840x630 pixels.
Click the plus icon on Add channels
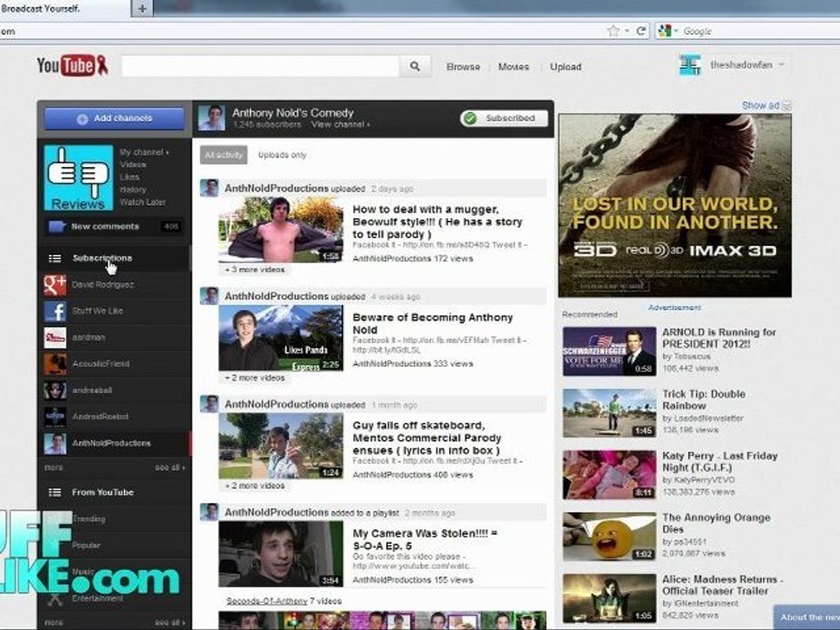click(x=82, y=119)
